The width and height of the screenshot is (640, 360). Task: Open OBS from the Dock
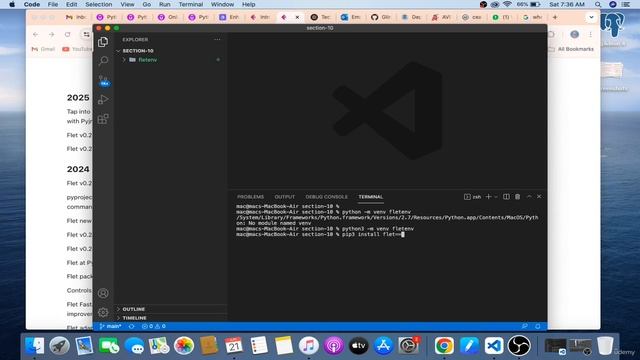tap(519, 346)
